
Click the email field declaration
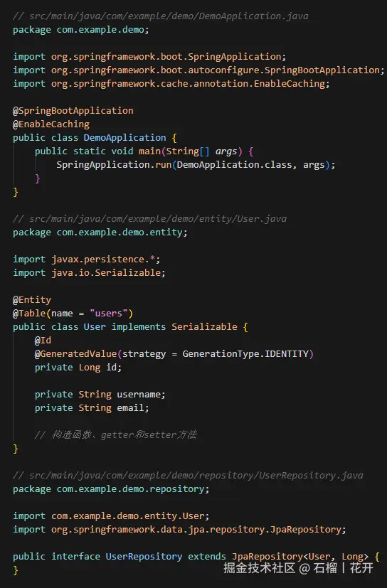[x=92, y=407]
